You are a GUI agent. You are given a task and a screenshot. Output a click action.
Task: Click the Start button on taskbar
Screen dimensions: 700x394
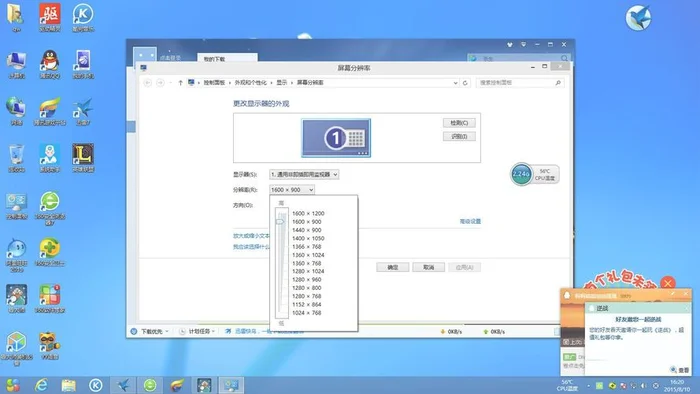[x=12, y=385]
